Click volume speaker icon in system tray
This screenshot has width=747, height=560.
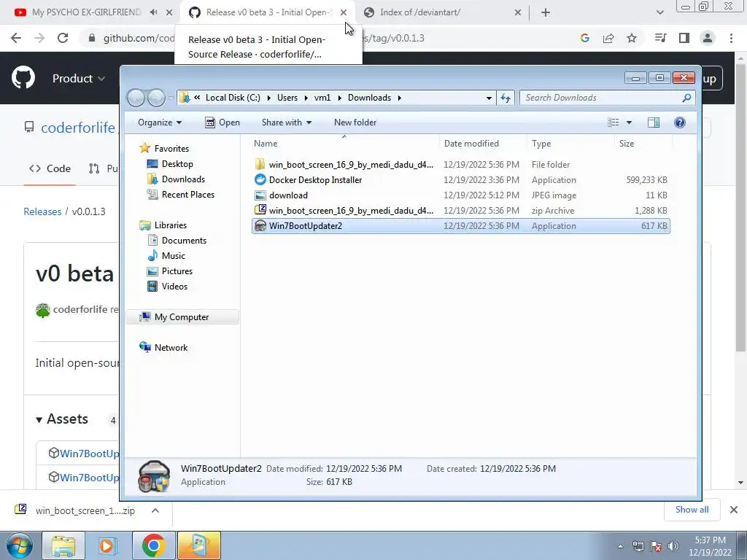pyautogui.click(x=673, y=546)
